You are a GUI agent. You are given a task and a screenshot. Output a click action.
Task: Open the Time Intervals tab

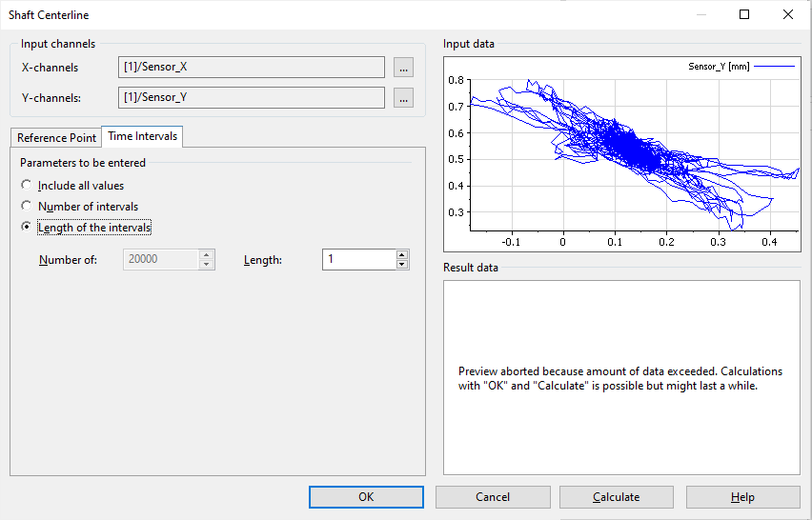142,137
